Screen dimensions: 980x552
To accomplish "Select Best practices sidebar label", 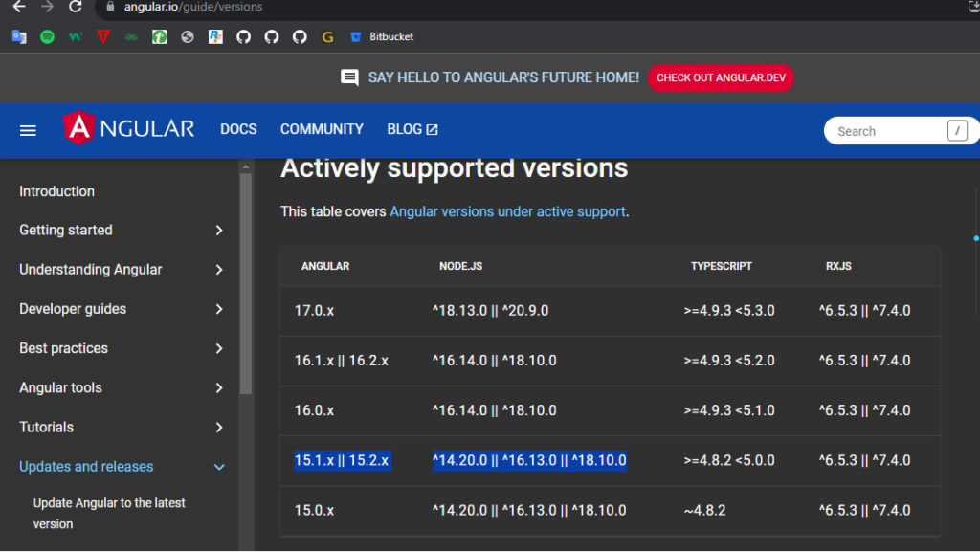I will click(x=64, y=348).
